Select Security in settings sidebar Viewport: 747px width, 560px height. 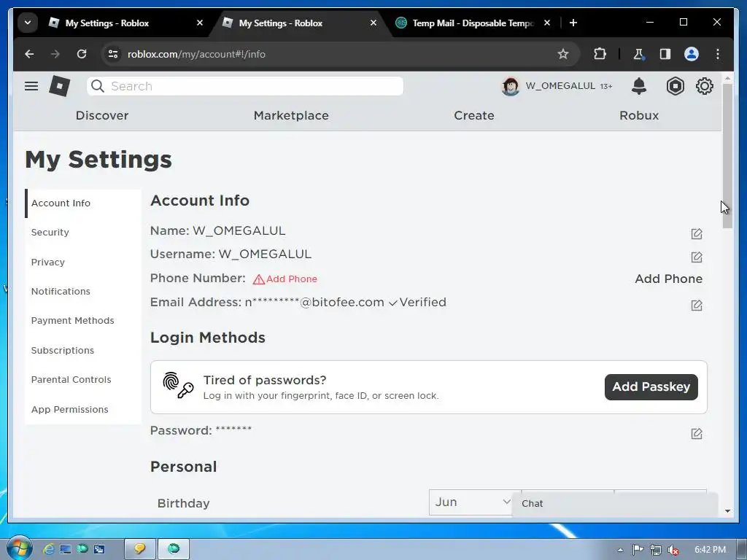pyautogui.click(x=83, y=233)
